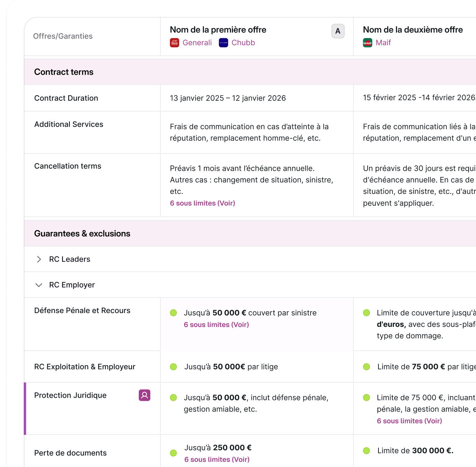Click the "A" badge on first offer
The image size is (476, 467).
pyautogui.click(x=338, y=31)
